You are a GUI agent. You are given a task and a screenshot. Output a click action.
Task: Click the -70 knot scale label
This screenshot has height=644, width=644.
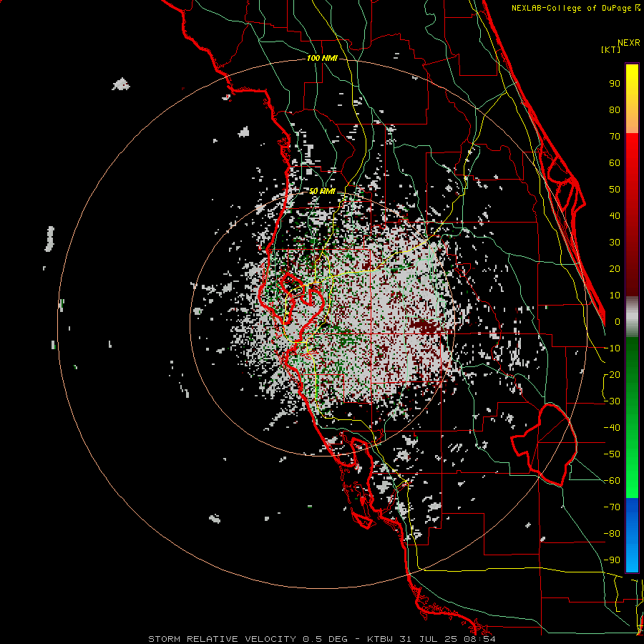click(612, 507)
